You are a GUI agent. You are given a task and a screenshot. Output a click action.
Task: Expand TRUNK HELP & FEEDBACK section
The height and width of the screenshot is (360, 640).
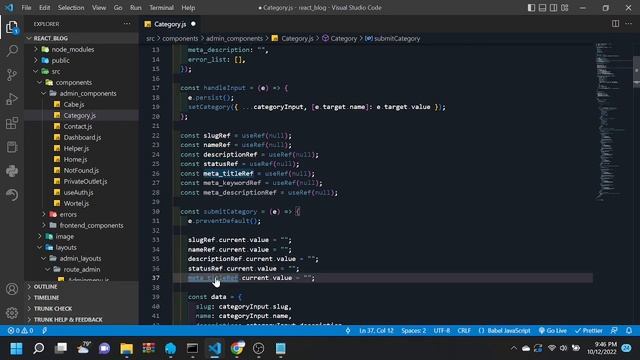click(68, 320)
